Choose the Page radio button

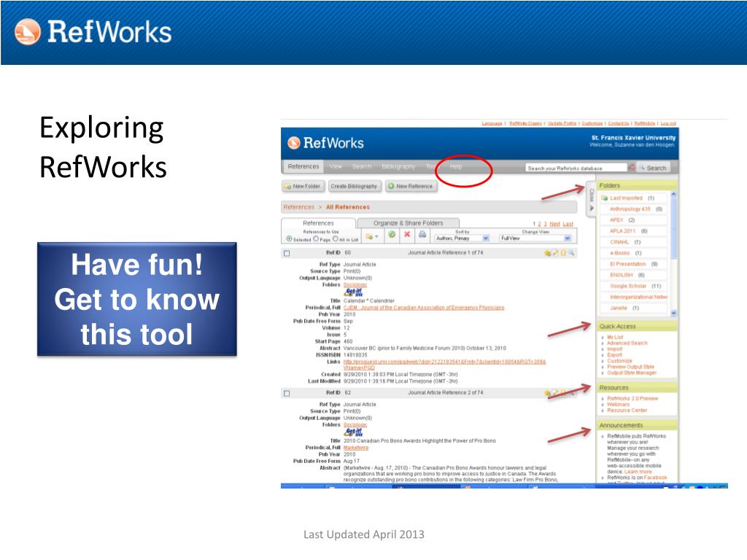316,238
